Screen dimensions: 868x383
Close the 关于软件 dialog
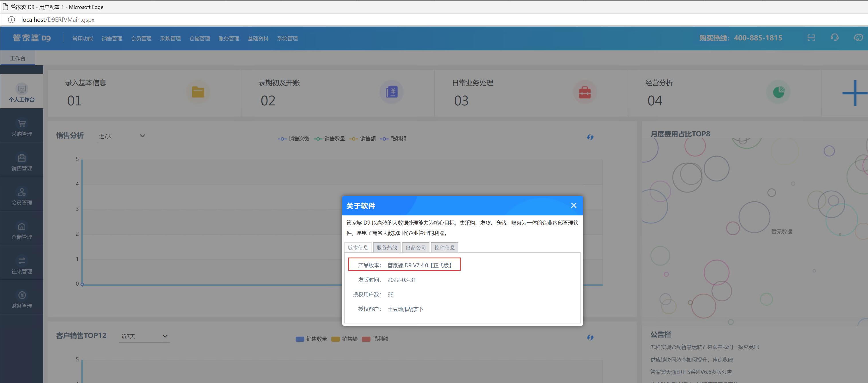(574, 205)
